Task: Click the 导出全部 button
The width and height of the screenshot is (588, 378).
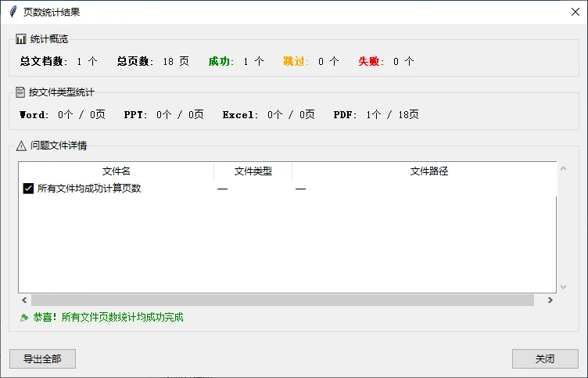Action: click(42, 359)
